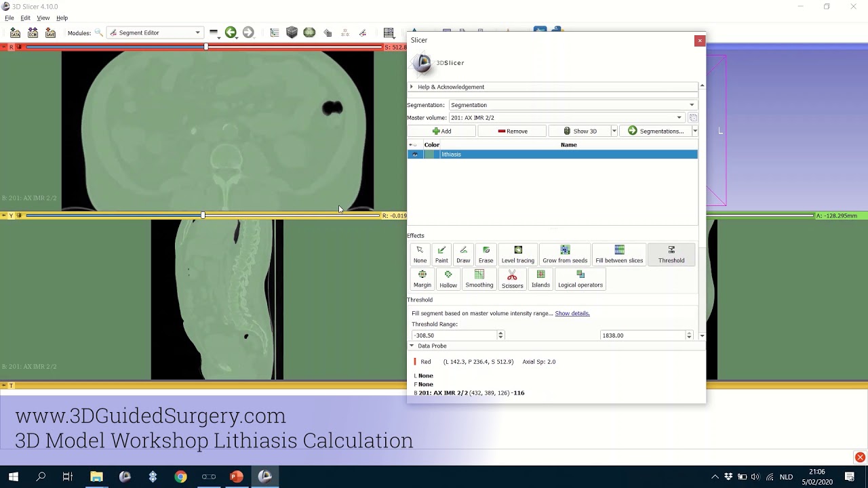Open the Edit menu
868x488 pixels.
tap(25, 18)
